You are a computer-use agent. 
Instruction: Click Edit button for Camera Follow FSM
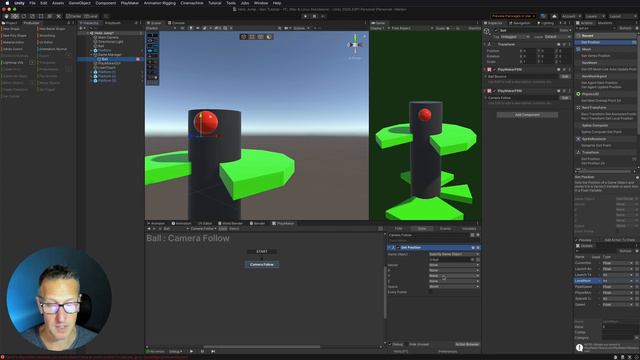pyautogui.click(x=565, y=98)
